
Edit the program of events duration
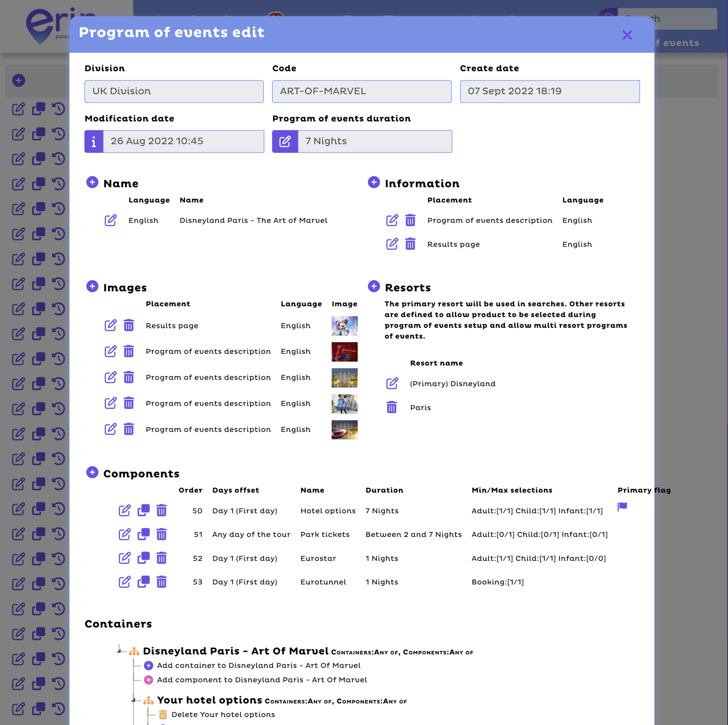(x=285, y=141)
